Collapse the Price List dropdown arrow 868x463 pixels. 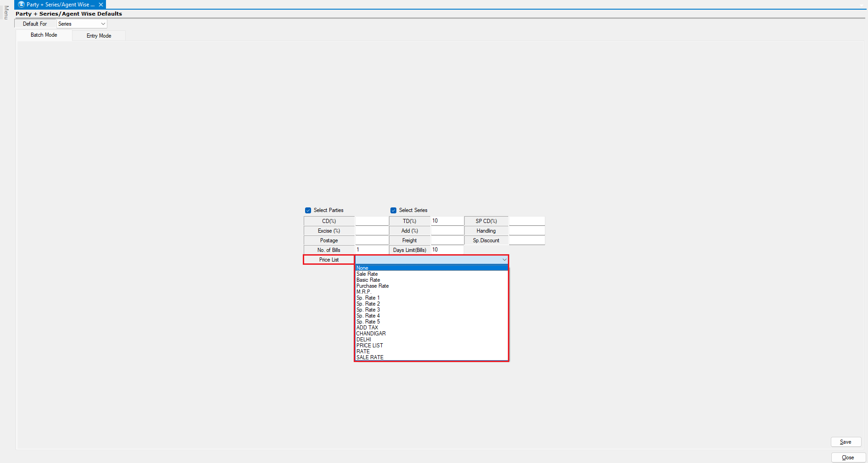(504, 260)
